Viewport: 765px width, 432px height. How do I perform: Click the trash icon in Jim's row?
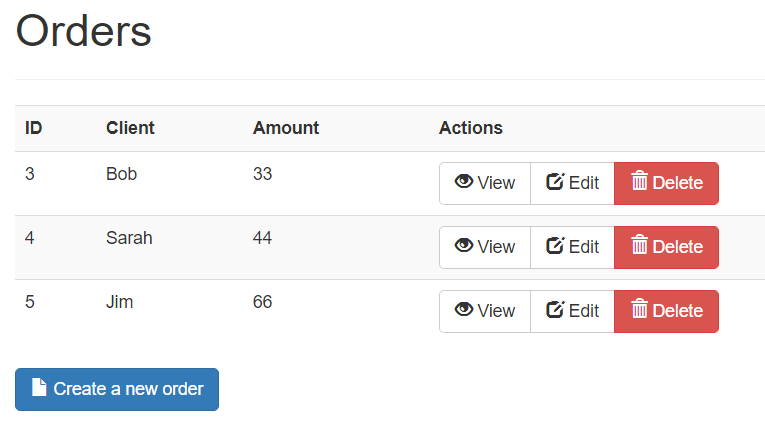point(640,310)
